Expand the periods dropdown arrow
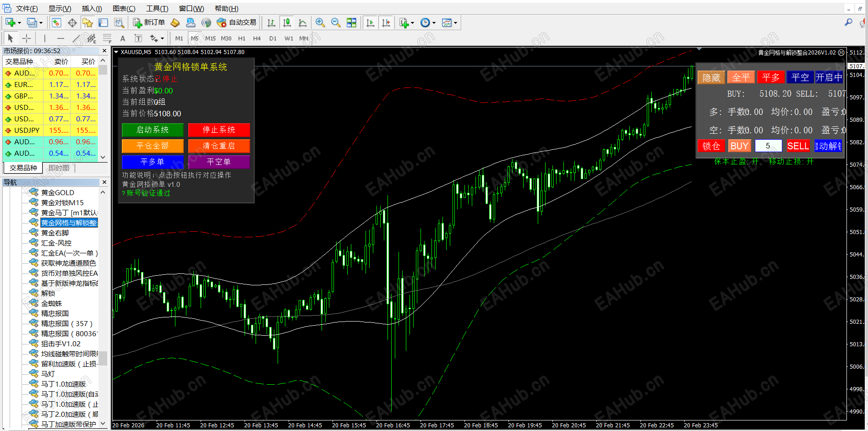 click(x=434, y=23)
